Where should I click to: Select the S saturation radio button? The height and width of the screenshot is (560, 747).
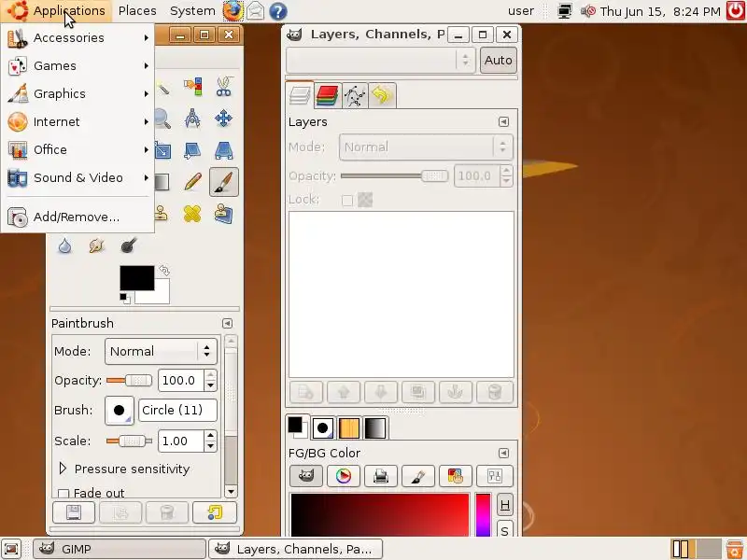[505, 529]
